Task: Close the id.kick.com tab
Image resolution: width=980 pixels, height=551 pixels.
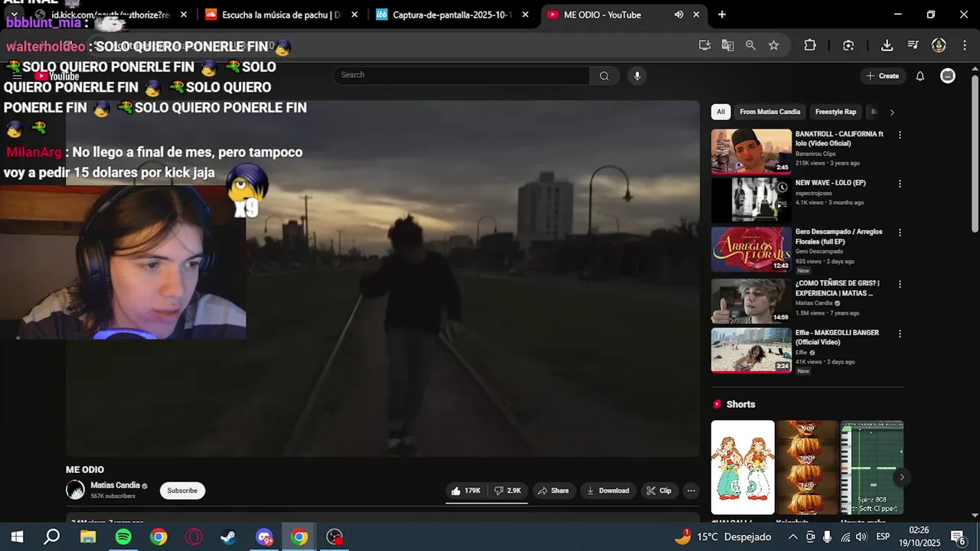Action: pos(184,15)
